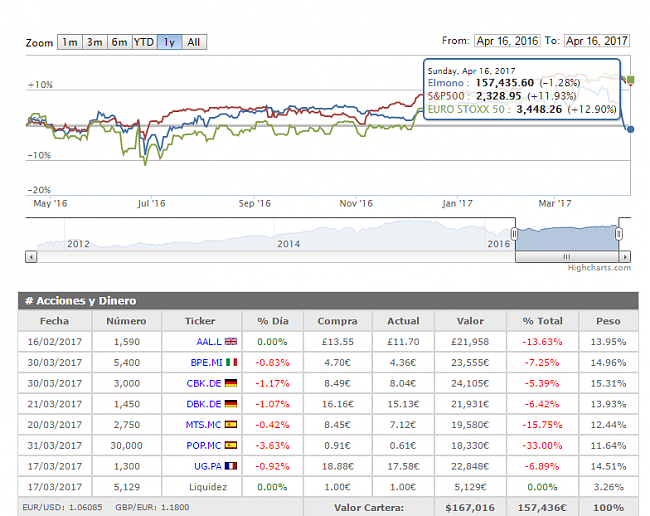Viewport: 650px width, 516px height.
Task: Click the green EURO STOXX 50 series marker
Action: (x=631, y=79)
